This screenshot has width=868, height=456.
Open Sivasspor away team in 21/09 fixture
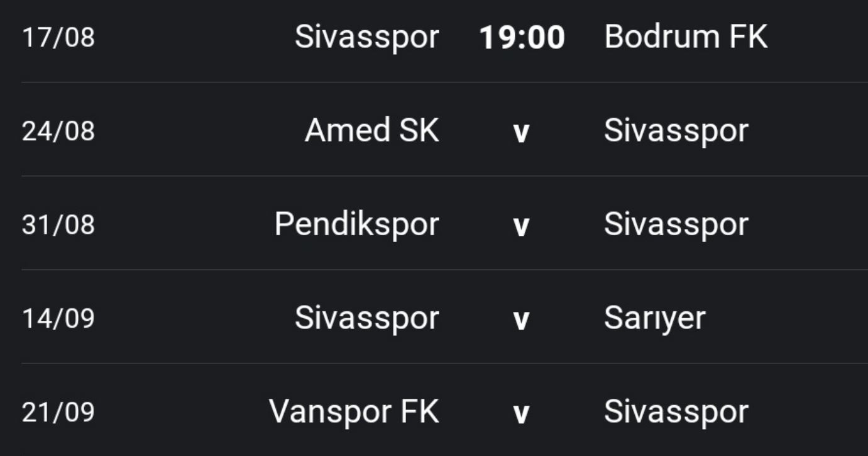(676, 413)
